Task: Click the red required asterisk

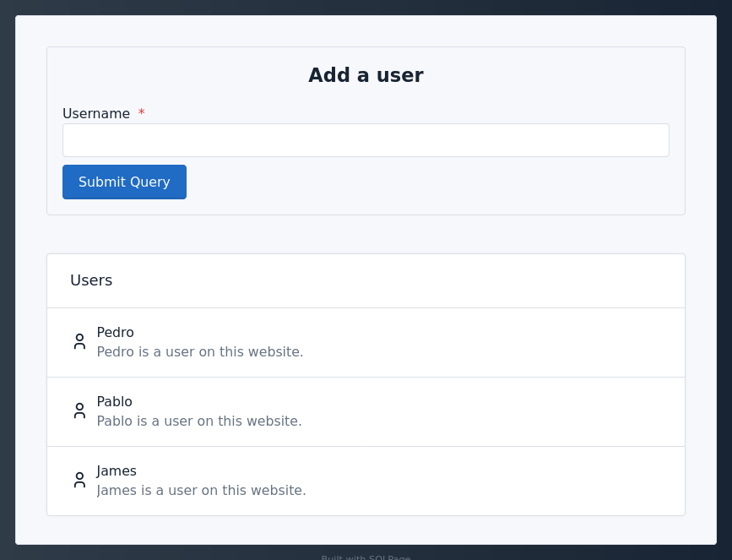Action: pos(141,113)
